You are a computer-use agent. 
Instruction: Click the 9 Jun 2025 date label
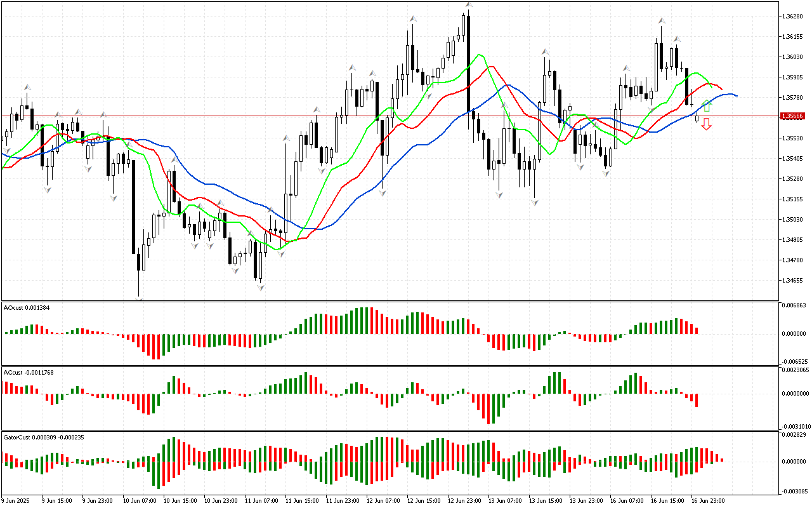click(x=16, y=501)
